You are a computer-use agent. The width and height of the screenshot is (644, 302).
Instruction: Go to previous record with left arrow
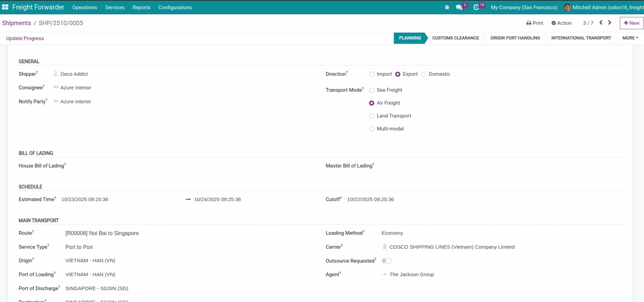pyautogui.click(x=601, y=22)
